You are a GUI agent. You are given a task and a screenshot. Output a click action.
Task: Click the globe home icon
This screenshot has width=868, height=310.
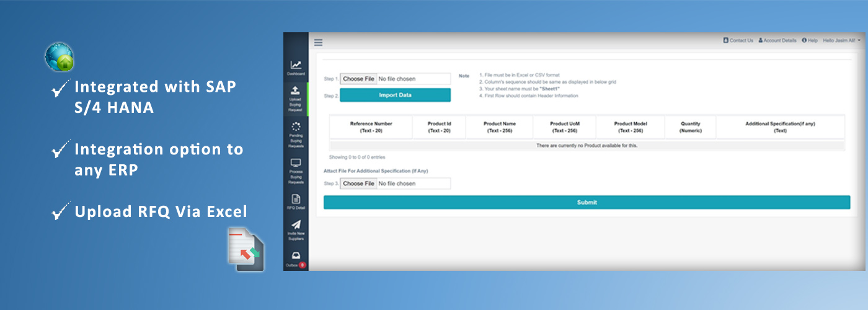pyautogui.click(x=60, y=57)
